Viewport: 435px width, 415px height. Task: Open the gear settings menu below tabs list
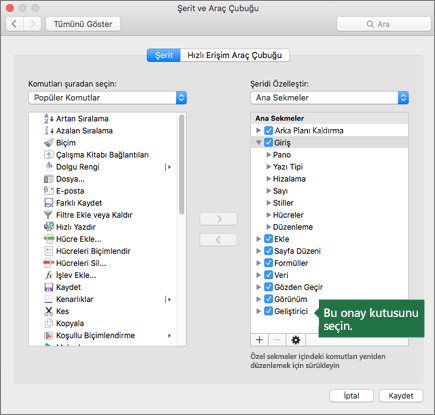(x=295, y=340)
